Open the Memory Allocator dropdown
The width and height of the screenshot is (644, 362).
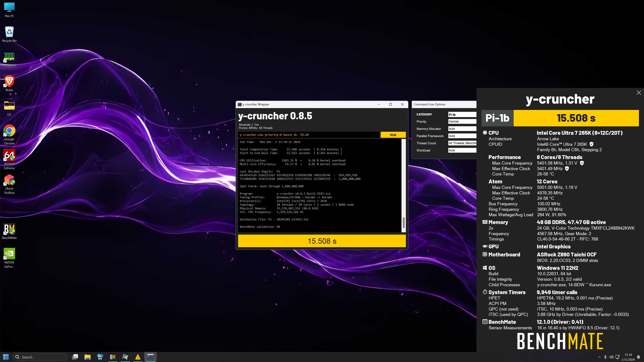click(462, 129)
